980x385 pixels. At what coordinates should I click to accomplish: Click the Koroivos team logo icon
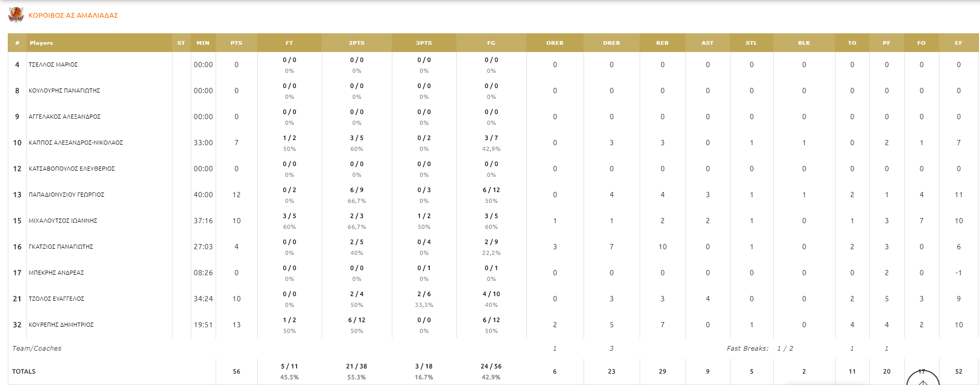pos(16,15)
